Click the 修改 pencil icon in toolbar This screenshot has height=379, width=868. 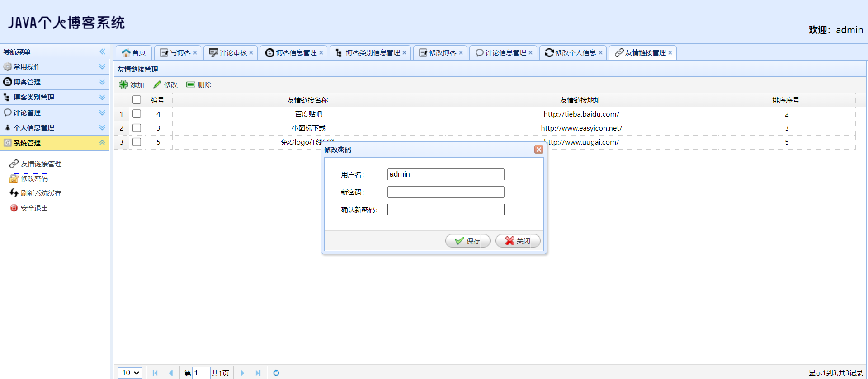[x=157, y=84]
